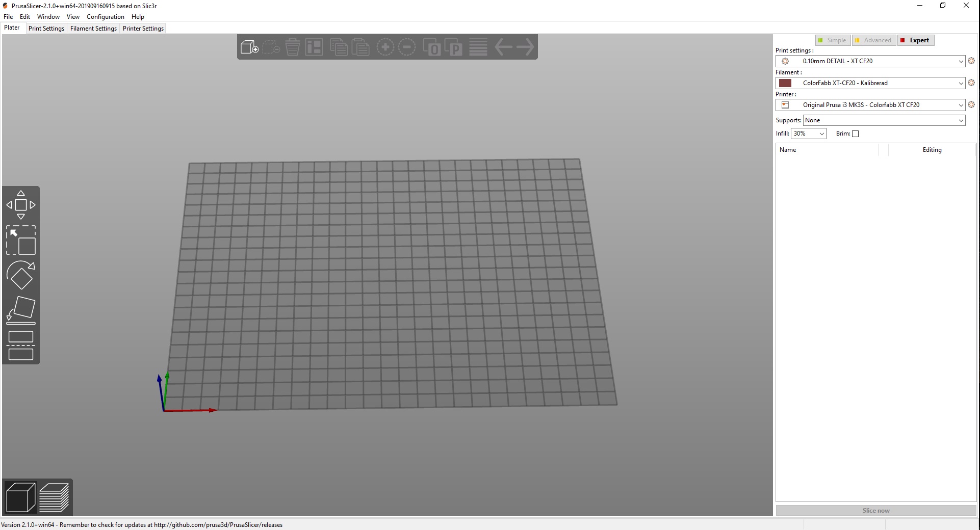Select the Rotate gizmo tool

21,275
